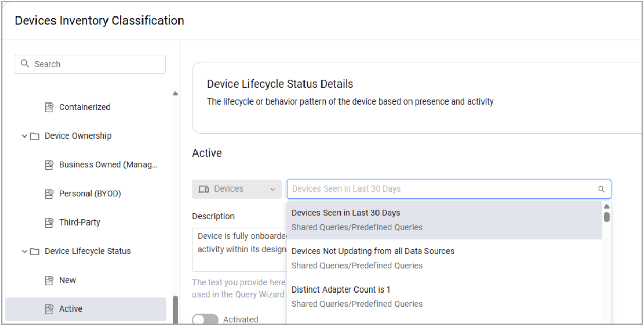
Task: Click the Business Owned classification icon
Action: (x=49, y=165)
